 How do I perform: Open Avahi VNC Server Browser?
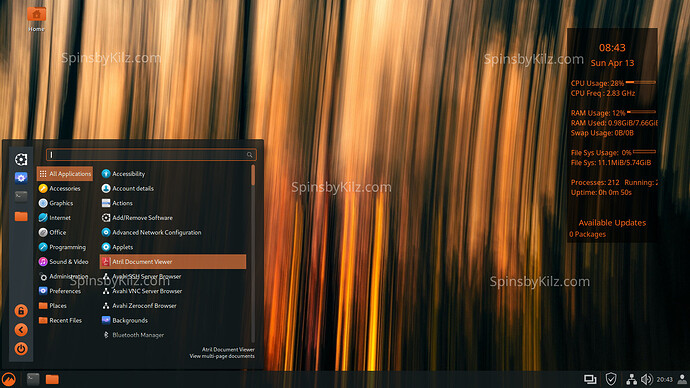(173, 291)
